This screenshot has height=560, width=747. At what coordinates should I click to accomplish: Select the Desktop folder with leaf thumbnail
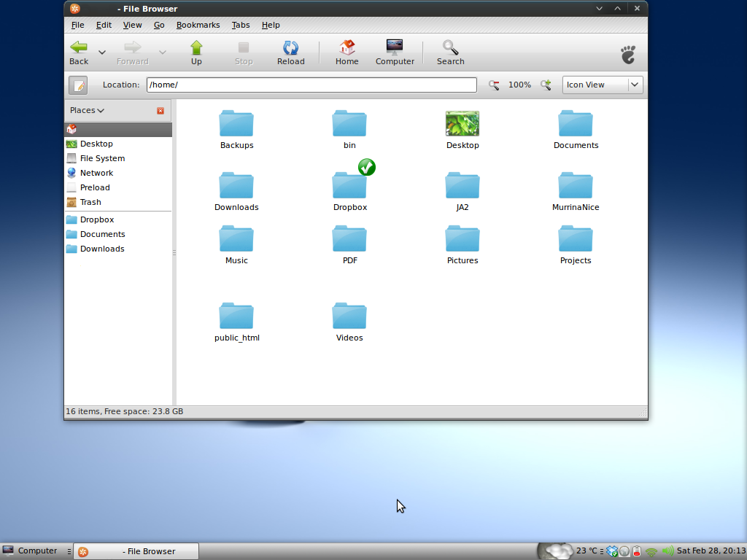pyautogui.click(x=462, y=124)
